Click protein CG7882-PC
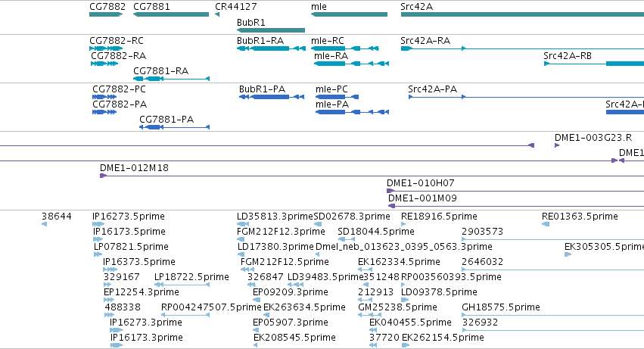 point(119,89)
